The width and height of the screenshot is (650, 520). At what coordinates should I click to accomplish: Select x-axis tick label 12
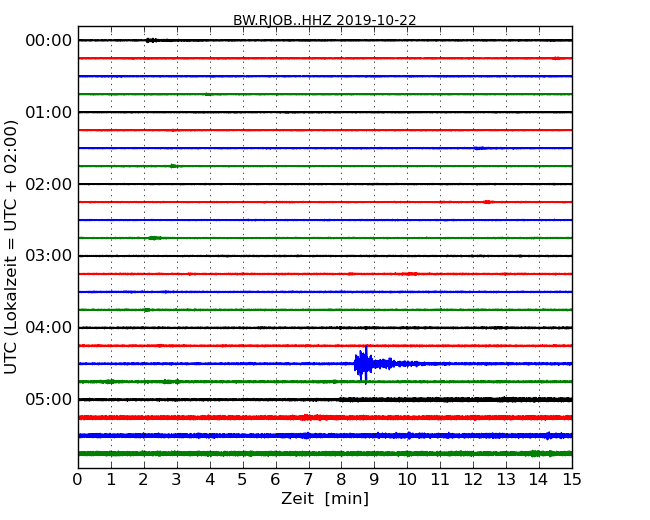(x=473, y=479)
